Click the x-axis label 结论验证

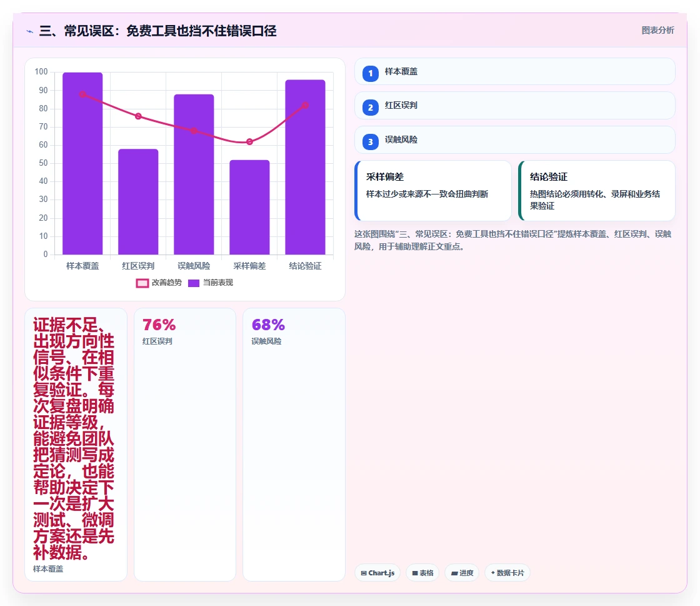coord(306,266)
